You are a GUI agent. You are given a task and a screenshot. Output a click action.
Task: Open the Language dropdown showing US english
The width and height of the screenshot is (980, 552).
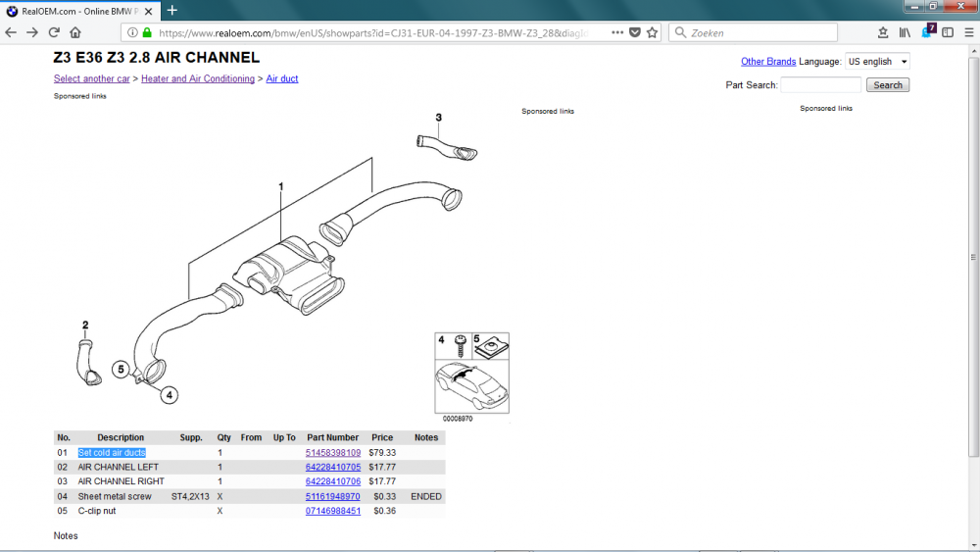click(x=877, y=61)
